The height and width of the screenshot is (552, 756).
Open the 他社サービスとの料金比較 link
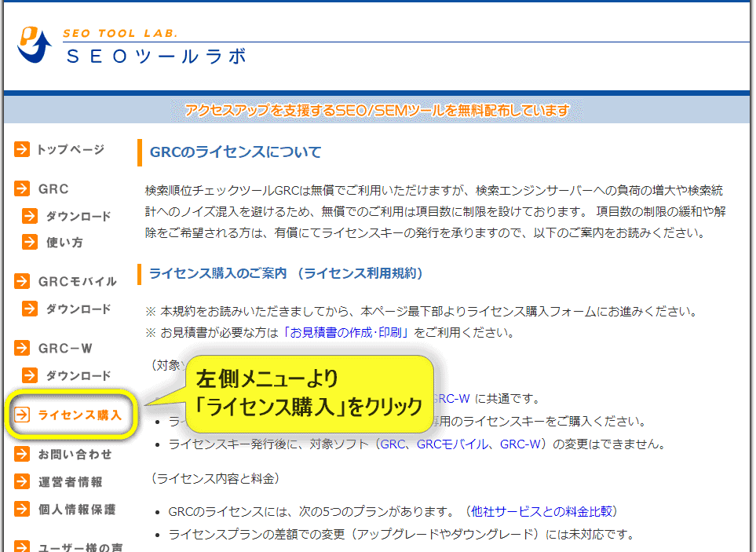pos(542,511)
